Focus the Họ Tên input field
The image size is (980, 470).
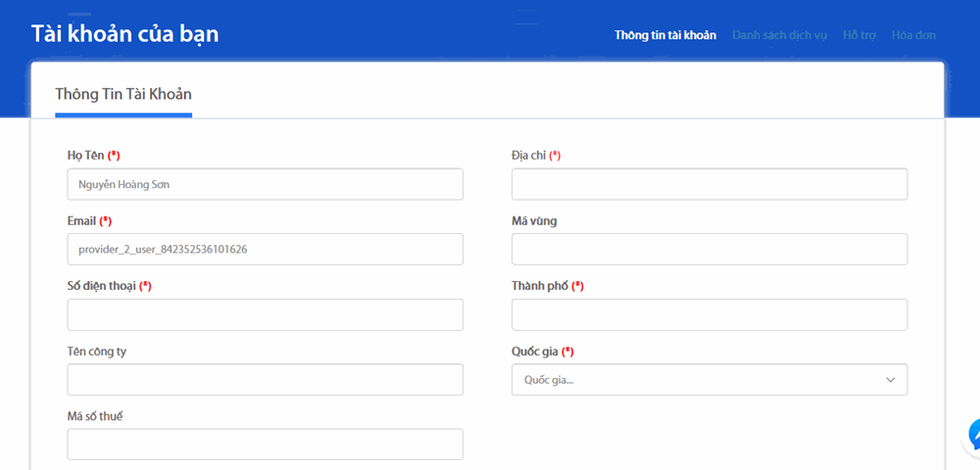coord(265,184)
